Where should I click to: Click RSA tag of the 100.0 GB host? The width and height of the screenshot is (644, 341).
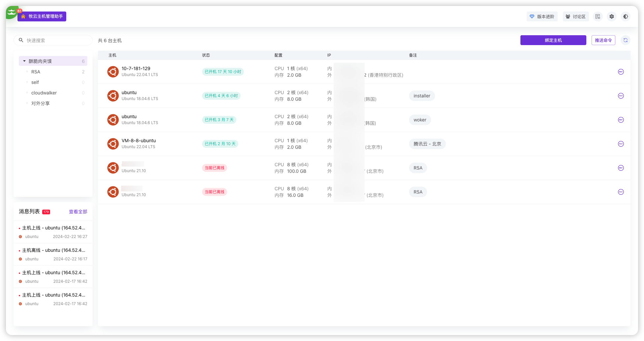(x=418, y=168)
